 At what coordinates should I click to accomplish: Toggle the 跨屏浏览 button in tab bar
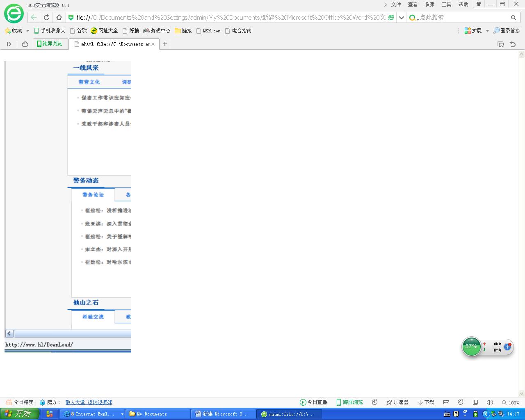49,44
